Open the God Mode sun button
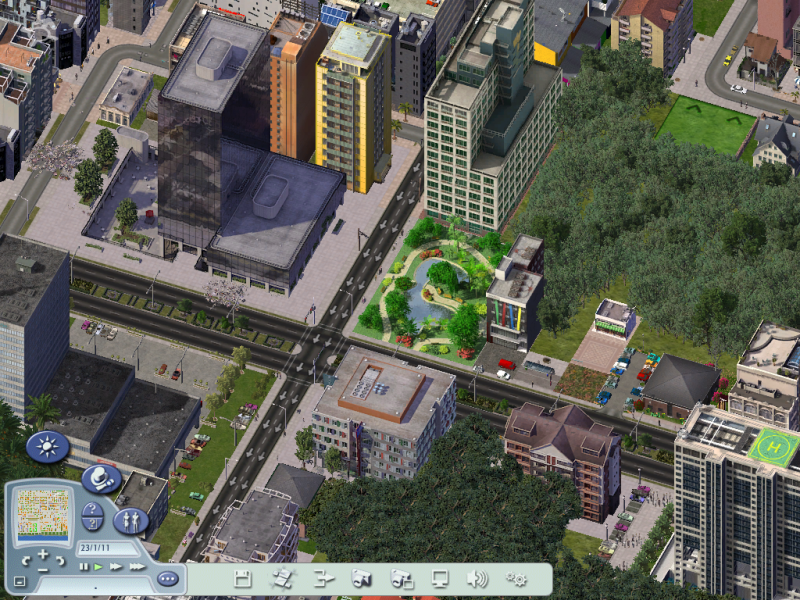The width and height of the screenshot is (800, 600). click(47, 446)
